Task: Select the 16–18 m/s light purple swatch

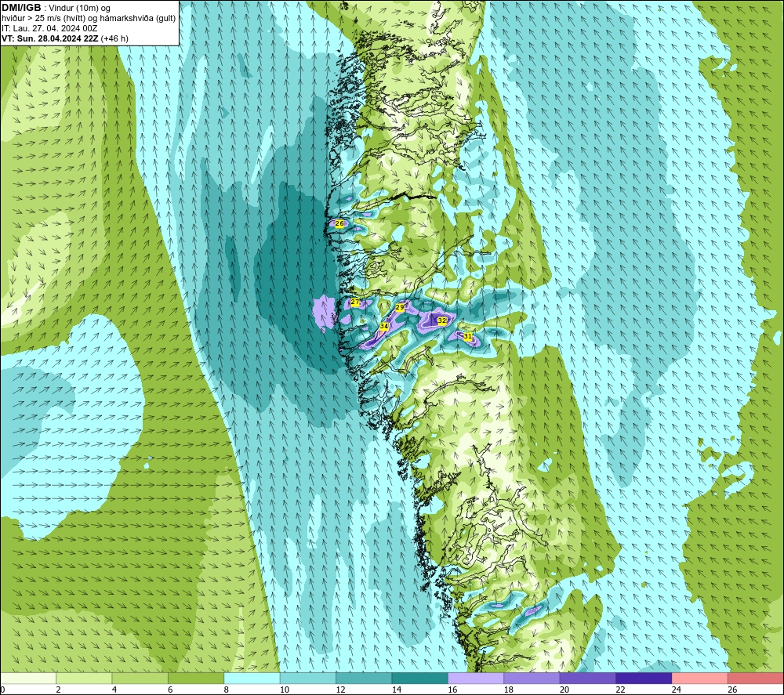Action: (x=476, y=678)
